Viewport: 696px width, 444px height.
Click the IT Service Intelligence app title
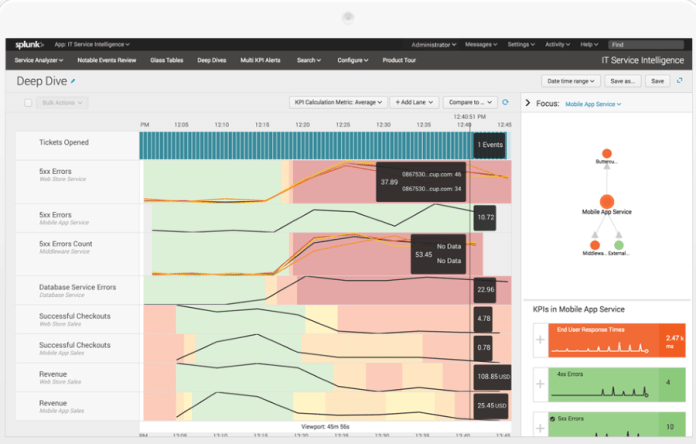click(642, 60)
